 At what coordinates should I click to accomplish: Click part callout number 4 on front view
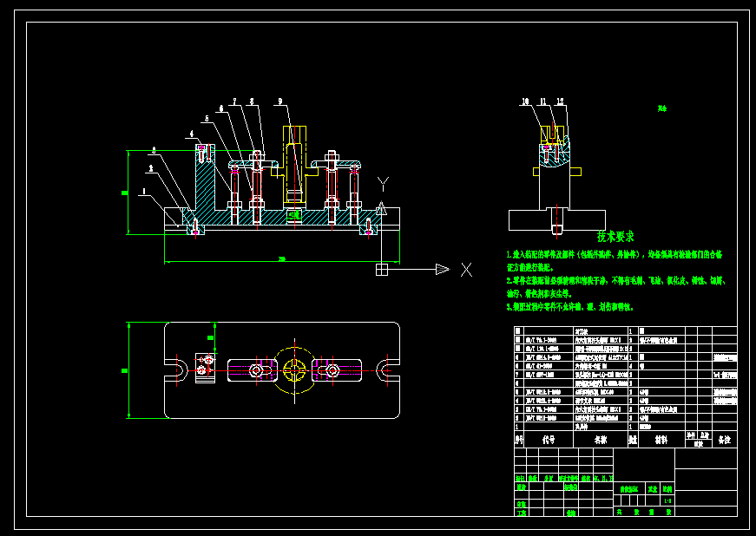coord(192,134)
